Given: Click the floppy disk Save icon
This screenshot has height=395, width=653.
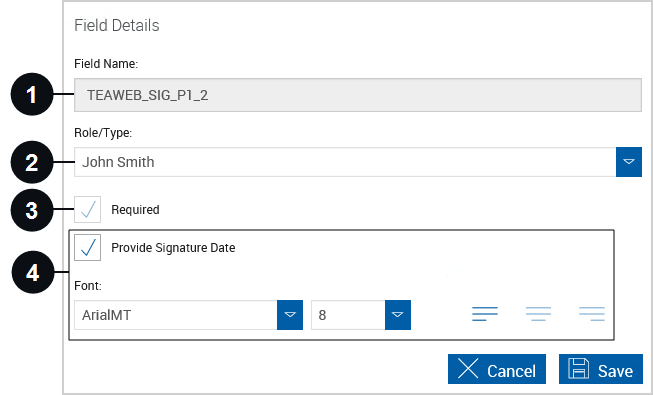Looking at the screenshot, I should 578,369.
